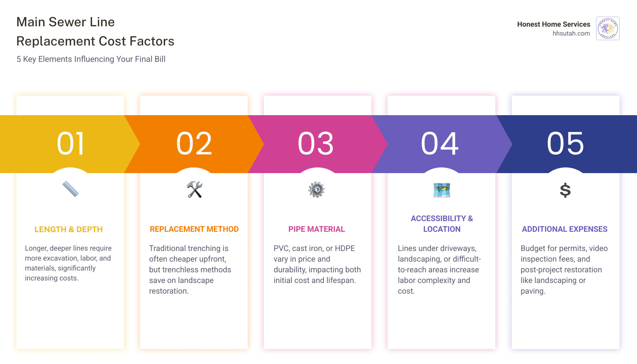Click the ACCESSIBILITY & LOCATION heading
The width and height of the screenshot is (637, 364).
pos(442,224)
